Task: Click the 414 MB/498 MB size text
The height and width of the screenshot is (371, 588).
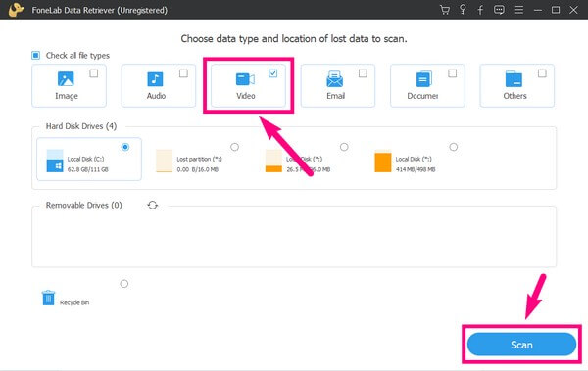Action: (416, 169)
